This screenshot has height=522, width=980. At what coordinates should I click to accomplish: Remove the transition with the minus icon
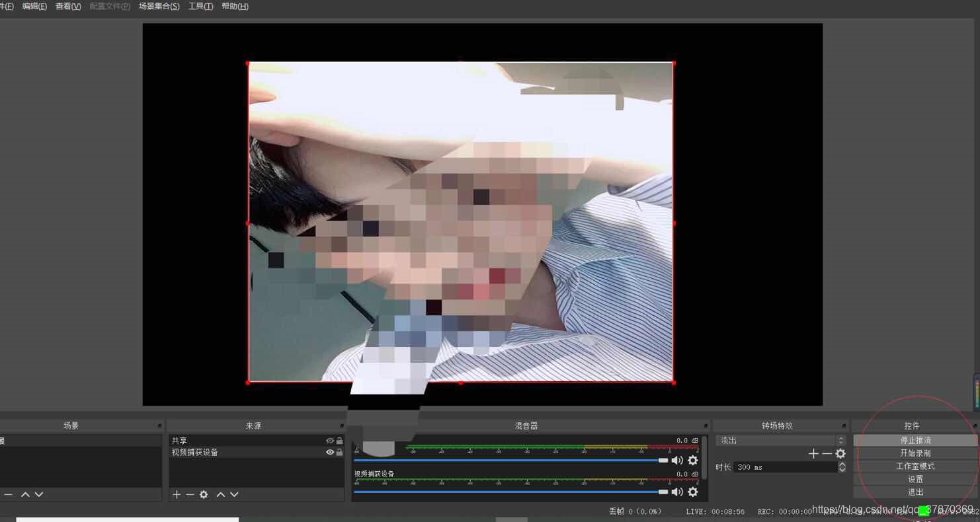(x=827, y=454)
